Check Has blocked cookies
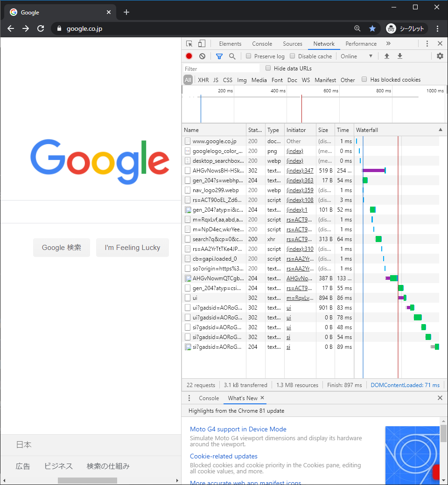448x485 pixels. coord(364,79)
